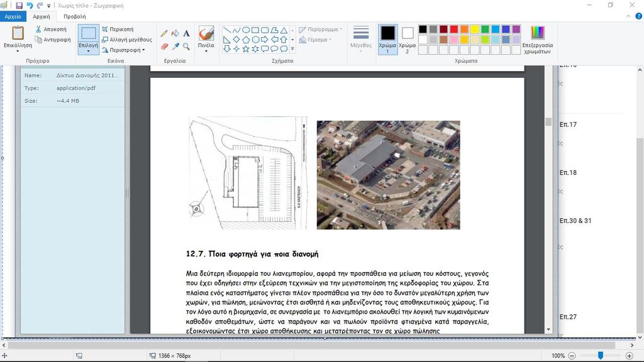The image size is (644, 362).
Task: Activate the Χρώμα 2 background color
Action: tap(408, 40)
